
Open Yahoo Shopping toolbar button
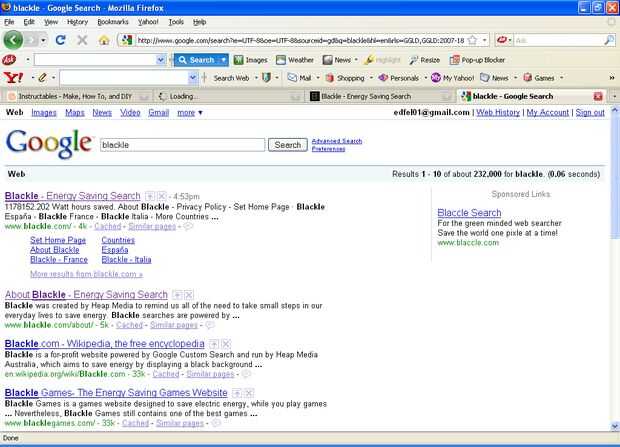tap(345, 78)
